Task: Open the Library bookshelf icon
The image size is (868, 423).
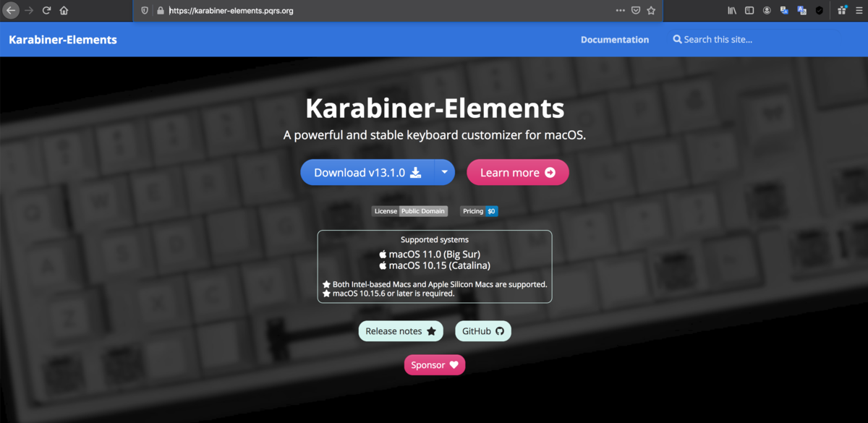Action: tap(732, 11)
